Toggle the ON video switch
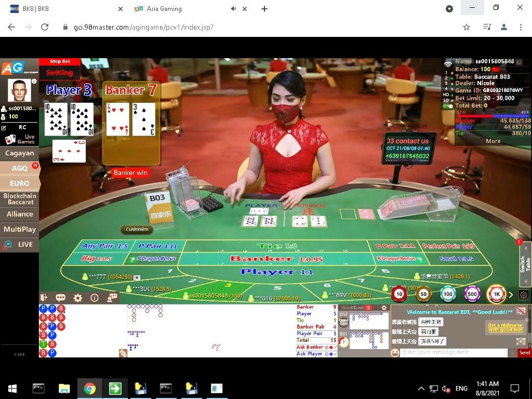Image resolution: width=532 pixels, height=399 pixels. coord(448,106)
